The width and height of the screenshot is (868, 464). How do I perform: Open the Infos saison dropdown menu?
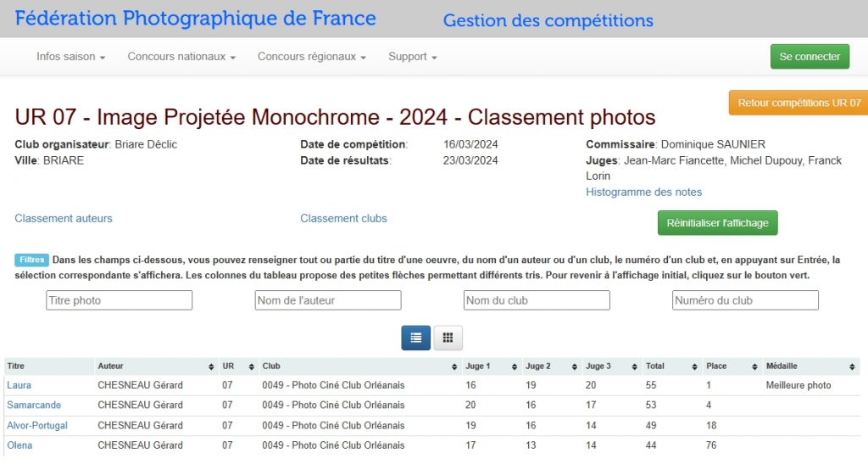click(70, 57)
